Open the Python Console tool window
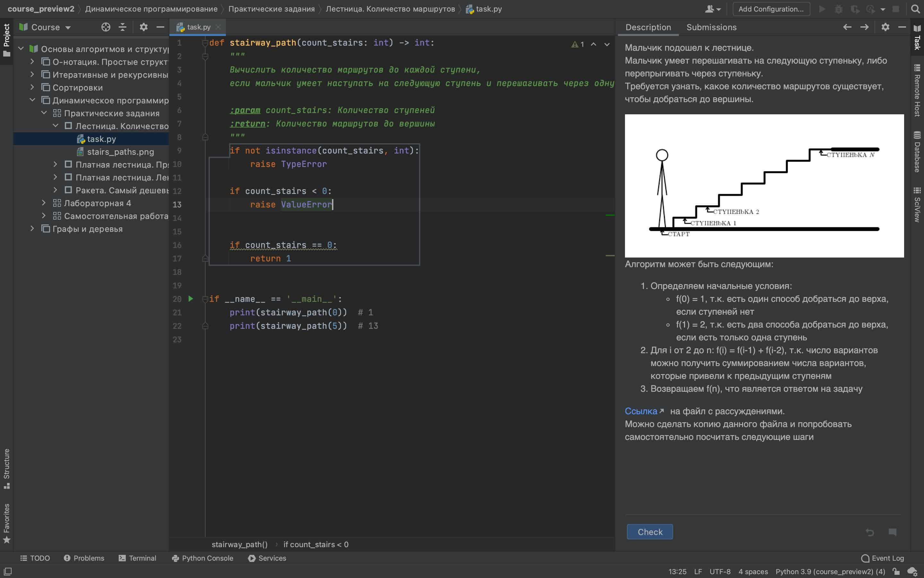924x578 pixels. [x=202, y=558]
